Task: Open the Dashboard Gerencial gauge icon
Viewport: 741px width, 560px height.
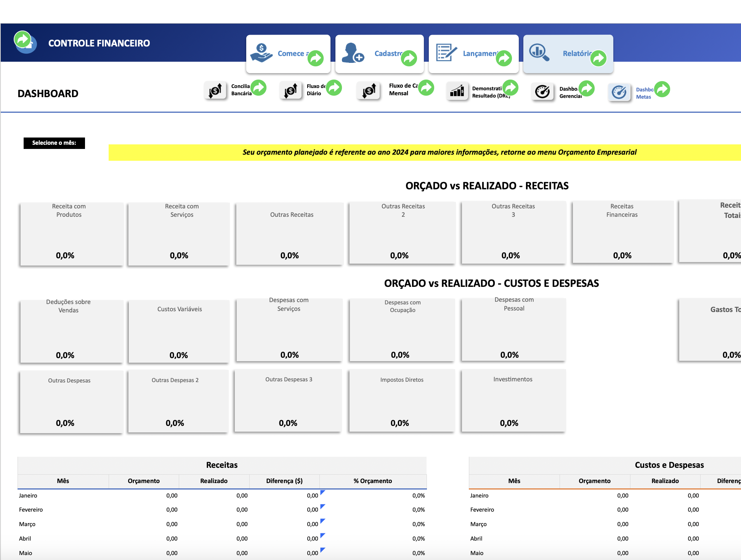Action: (542, 91)
